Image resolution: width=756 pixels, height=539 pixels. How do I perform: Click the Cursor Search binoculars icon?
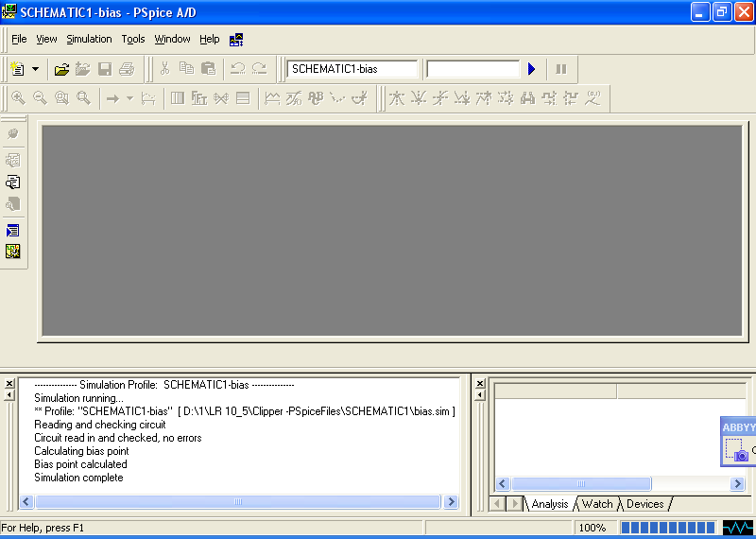click(x=528, y=98)
